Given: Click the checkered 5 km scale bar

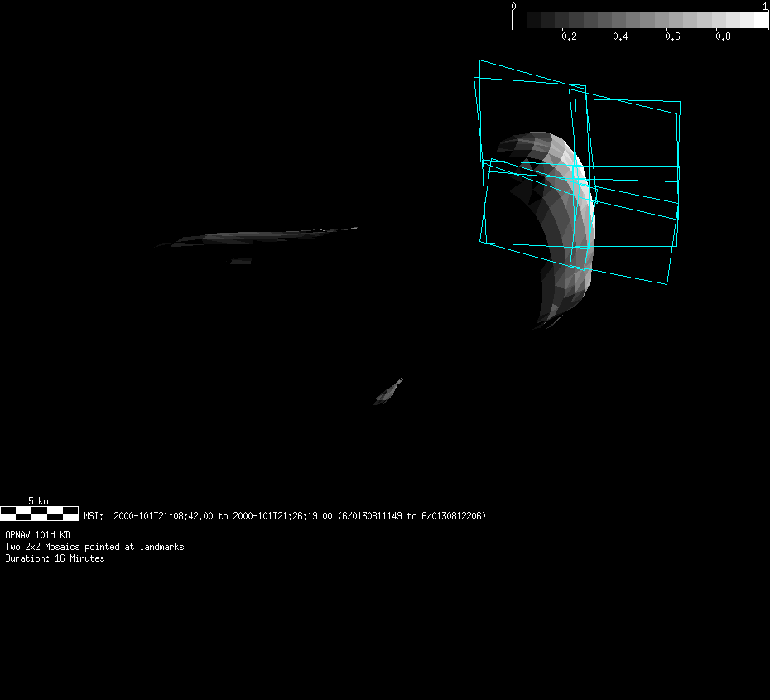Looking at the screenshot, I should [x=39, y=514].
